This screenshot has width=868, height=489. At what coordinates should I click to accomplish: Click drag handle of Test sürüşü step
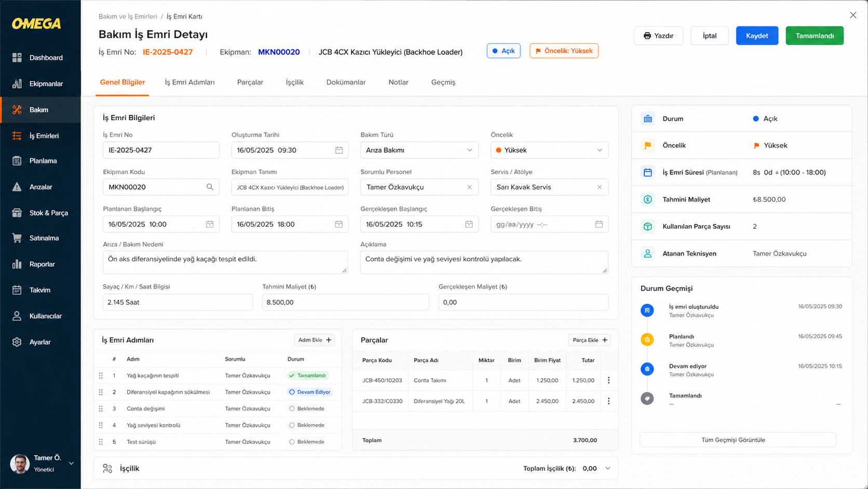(x=101, y=442)
